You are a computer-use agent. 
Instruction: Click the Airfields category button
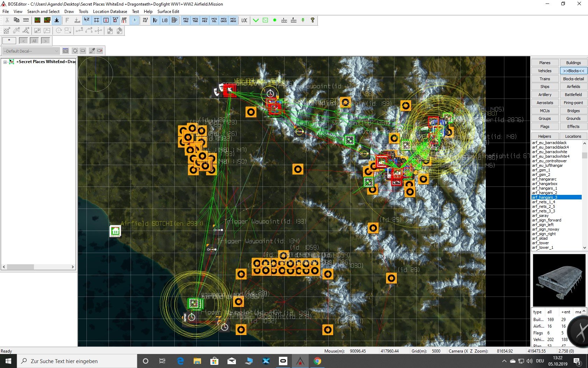click(x=573, y=87)
